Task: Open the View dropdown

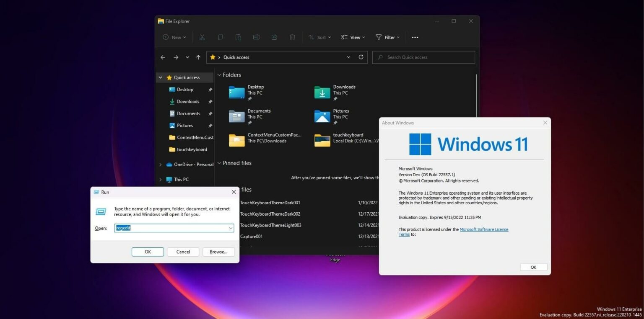Action: pyautogui.click(x=353, y=37)
